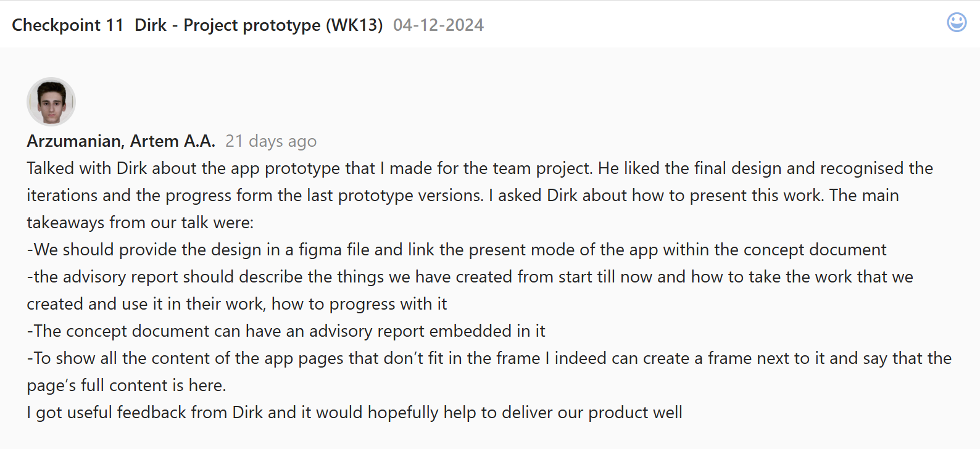Click the word "figma" in the comment
The image size is (980, 449).
320,250
